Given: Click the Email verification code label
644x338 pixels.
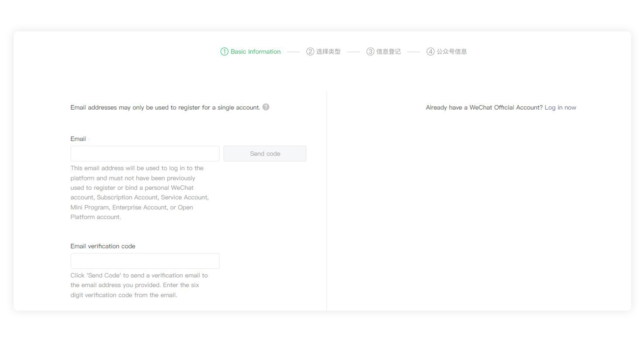Looking at the screenshot, I should click(x=103, y=246).
